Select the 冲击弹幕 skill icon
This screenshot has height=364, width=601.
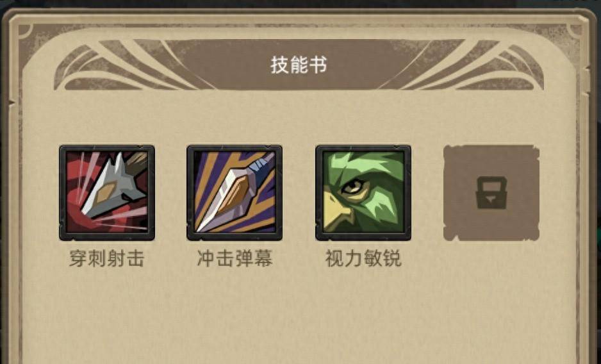coord(235,193)
